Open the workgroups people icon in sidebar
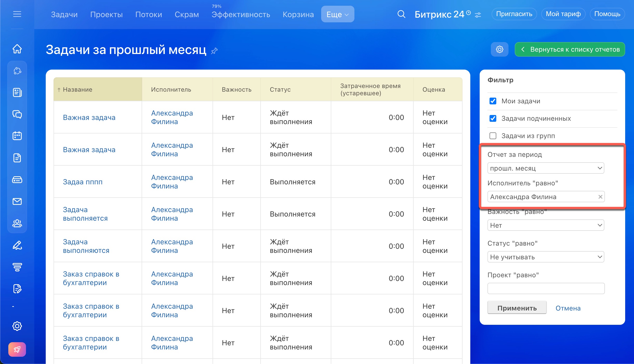Screen dimensions: 634x364 pyautogui.click(x=17, y=223)
